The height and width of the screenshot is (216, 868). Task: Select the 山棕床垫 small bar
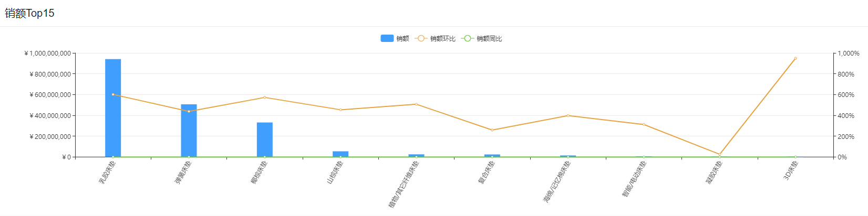point(340,154)
